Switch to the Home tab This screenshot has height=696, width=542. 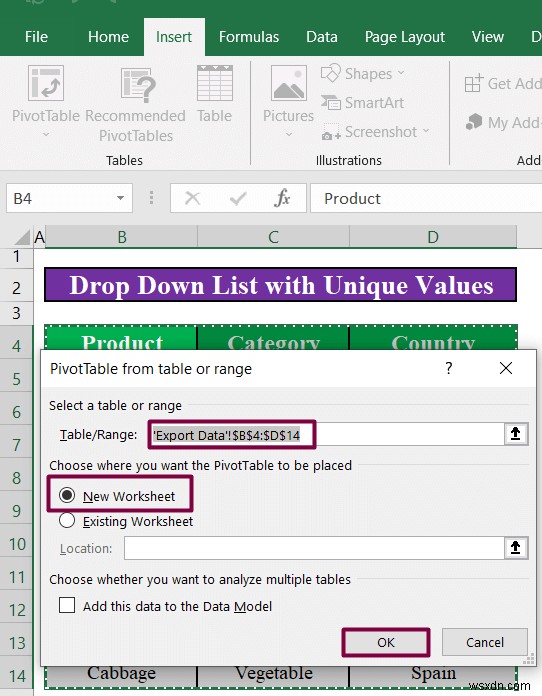pos(108,36)
